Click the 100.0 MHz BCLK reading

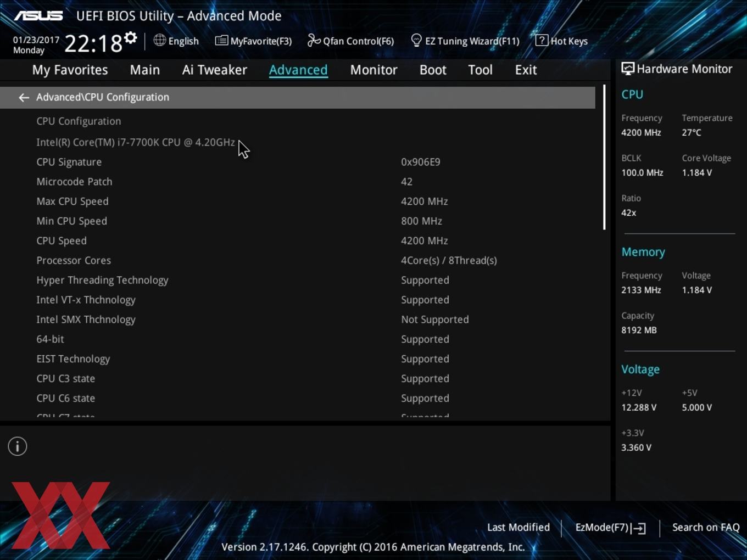pos(642,172)
